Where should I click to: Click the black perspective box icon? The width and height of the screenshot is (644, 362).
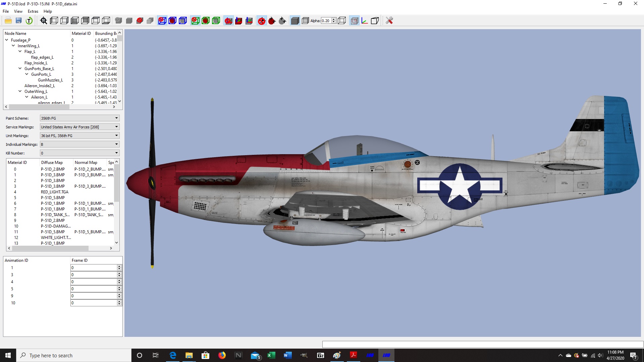(375, 21)
